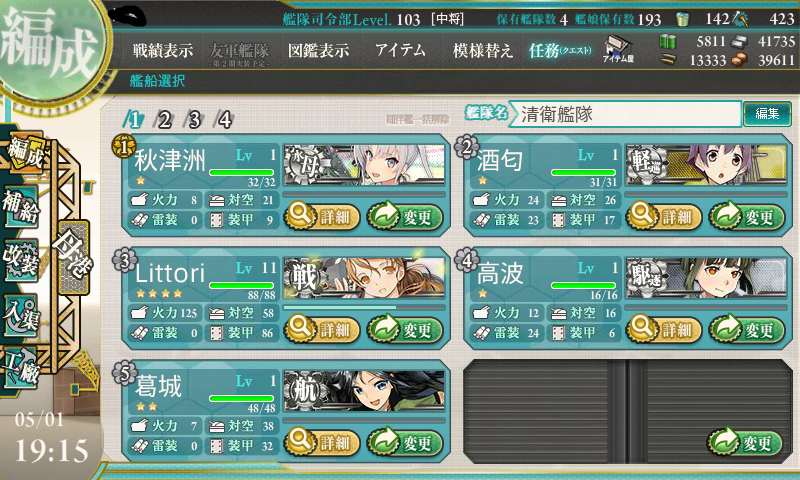Click the 編成 sidebar icon

[24, 153]
